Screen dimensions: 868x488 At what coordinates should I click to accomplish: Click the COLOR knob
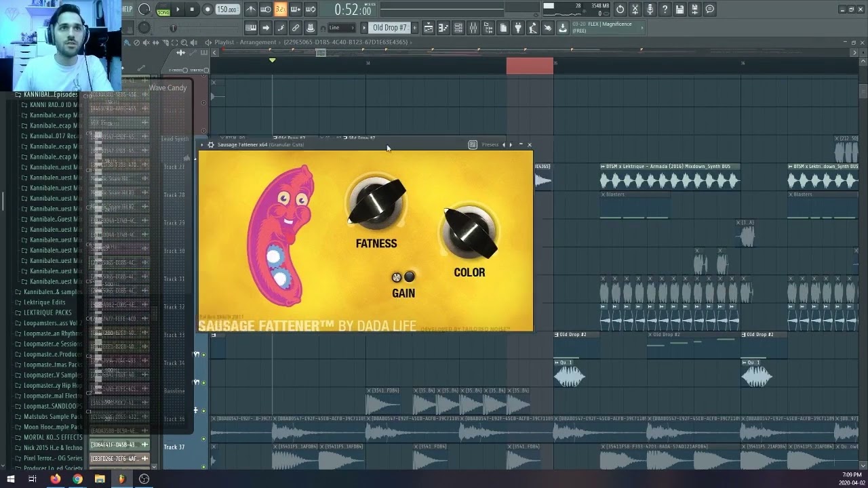point(470,232)
